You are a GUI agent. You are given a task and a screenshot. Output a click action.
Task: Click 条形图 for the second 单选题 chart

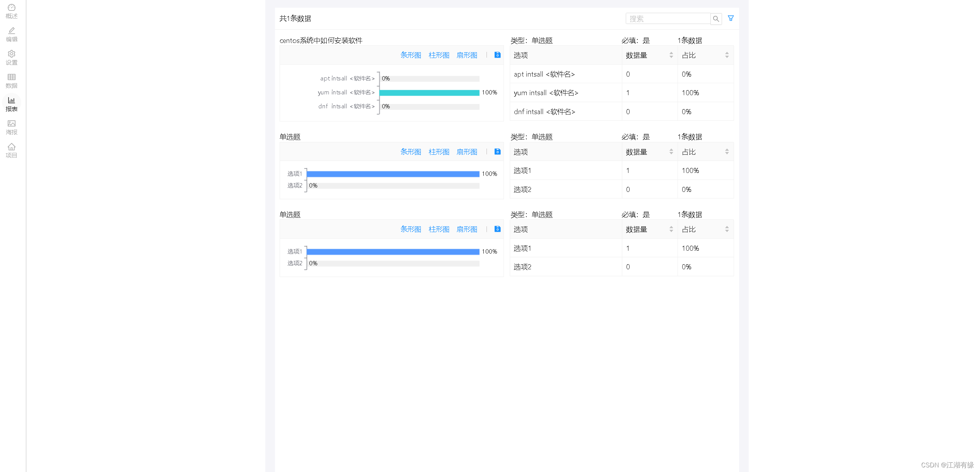[411, 152]
